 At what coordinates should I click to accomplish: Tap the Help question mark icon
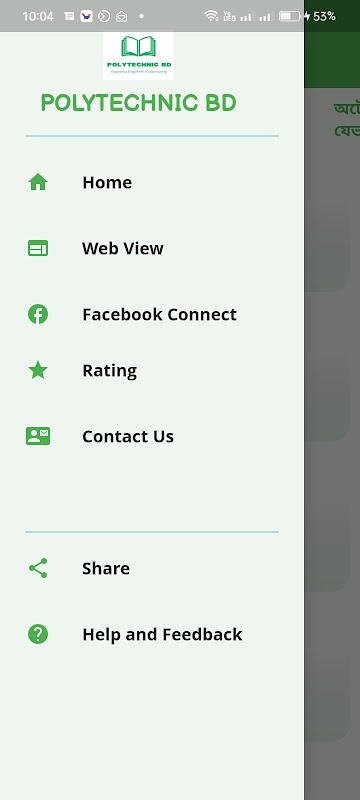tap(38, 634)
